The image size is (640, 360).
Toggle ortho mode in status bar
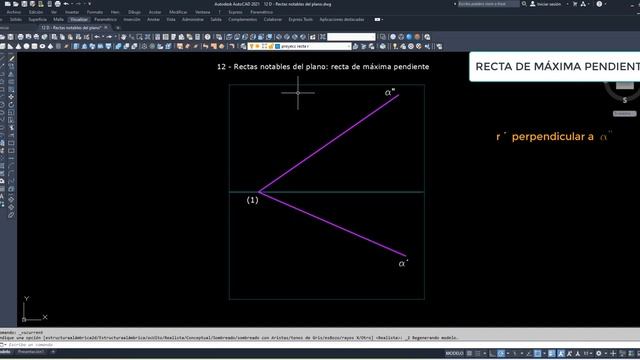pyautogui.click(x=493, y=353)
